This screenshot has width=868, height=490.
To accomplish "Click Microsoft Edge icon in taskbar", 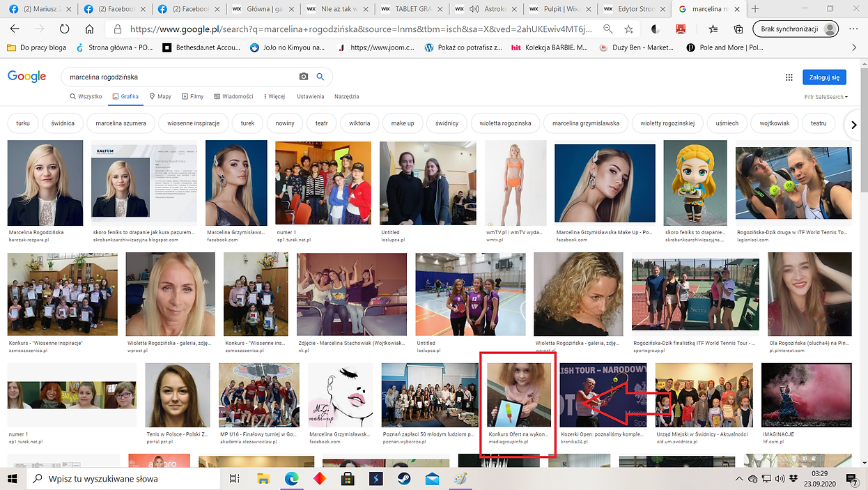I will [x=291, y=479].
